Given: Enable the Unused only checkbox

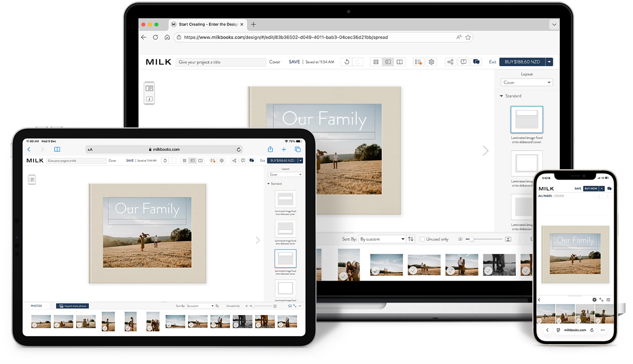Looking at the screenshot, I should [422, 239].
